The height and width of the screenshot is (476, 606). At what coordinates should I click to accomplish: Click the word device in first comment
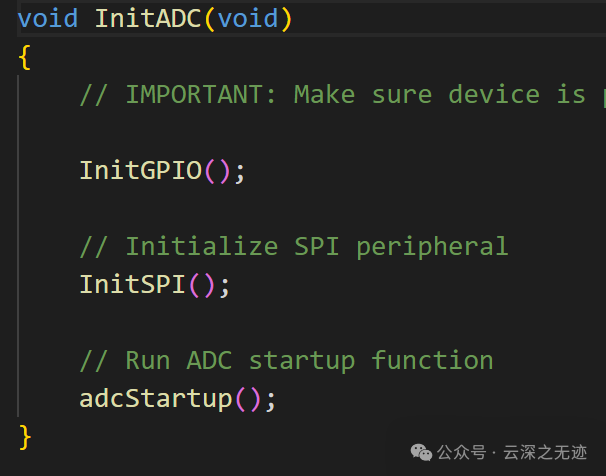[494, 95]
